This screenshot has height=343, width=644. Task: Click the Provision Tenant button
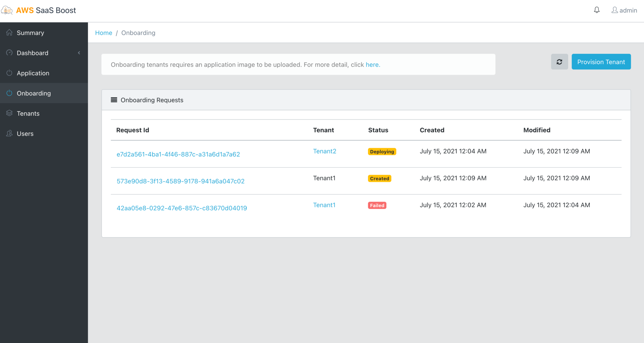601,62
